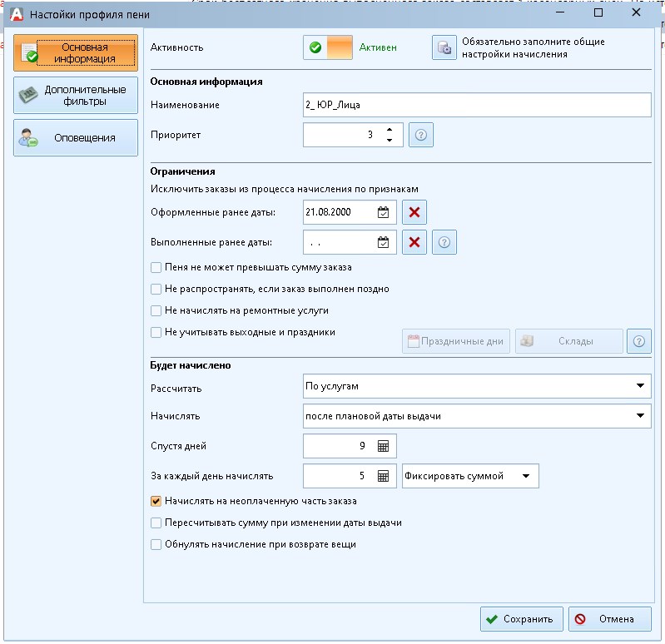The width and height of the screenshot is (665, 644).
Task: Enable Пеня не может превышать сумму заказа
Action: [x=156, y=268]
